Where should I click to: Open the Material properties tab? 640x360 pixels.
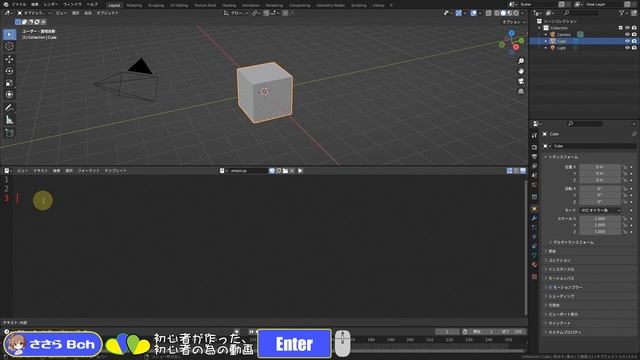(534, 265)
